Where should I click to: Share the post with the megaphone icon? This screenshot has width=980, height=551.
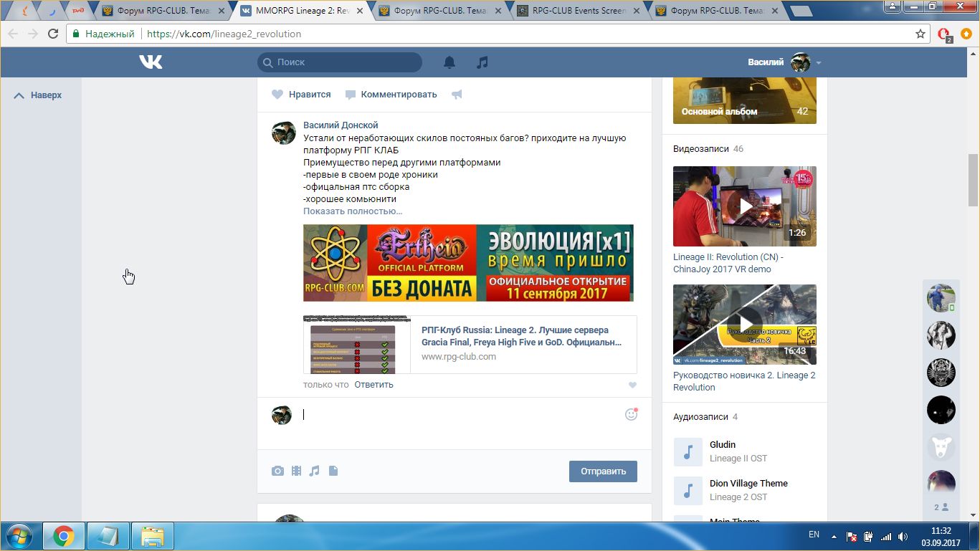point(457,94)
